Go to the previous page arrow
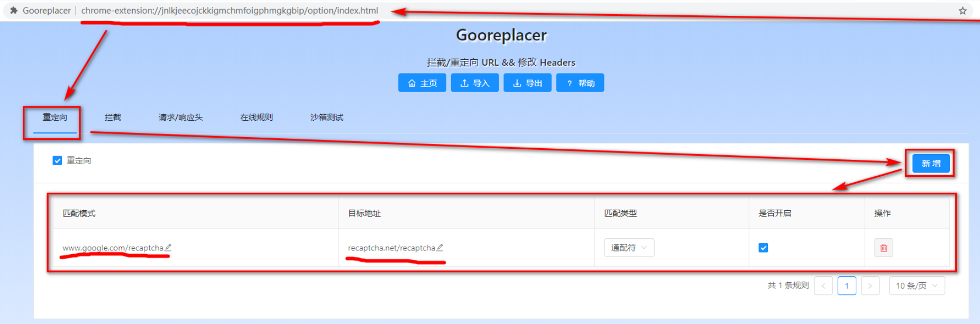 click(x=823, y=286)
